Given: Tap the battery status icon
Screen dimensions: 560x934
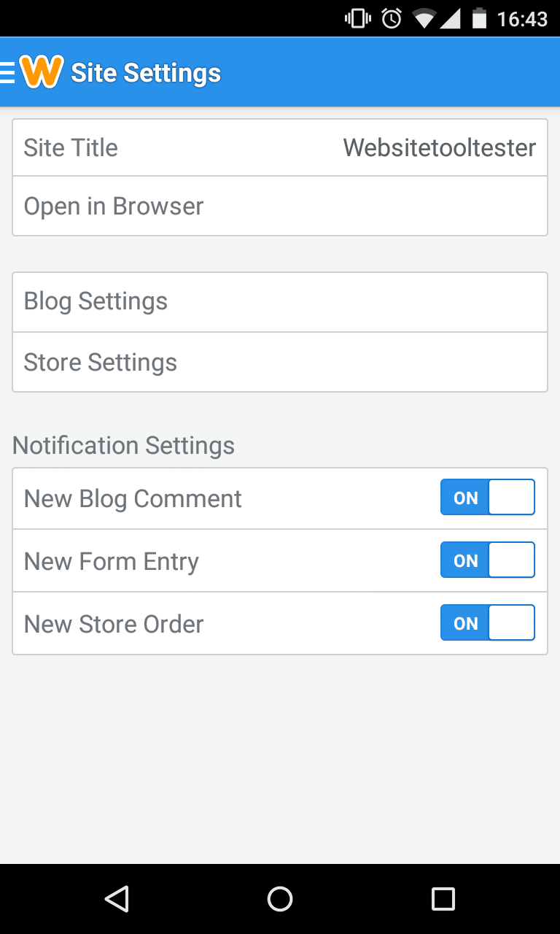Looking at the screenshot, I should click(479, 19).
